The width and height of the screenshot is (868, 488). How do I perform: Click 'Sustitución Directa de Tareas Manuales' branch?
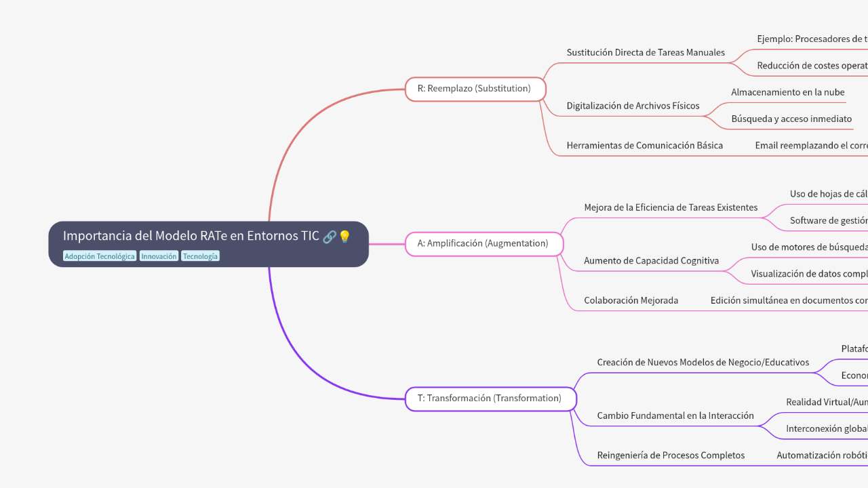646,53
